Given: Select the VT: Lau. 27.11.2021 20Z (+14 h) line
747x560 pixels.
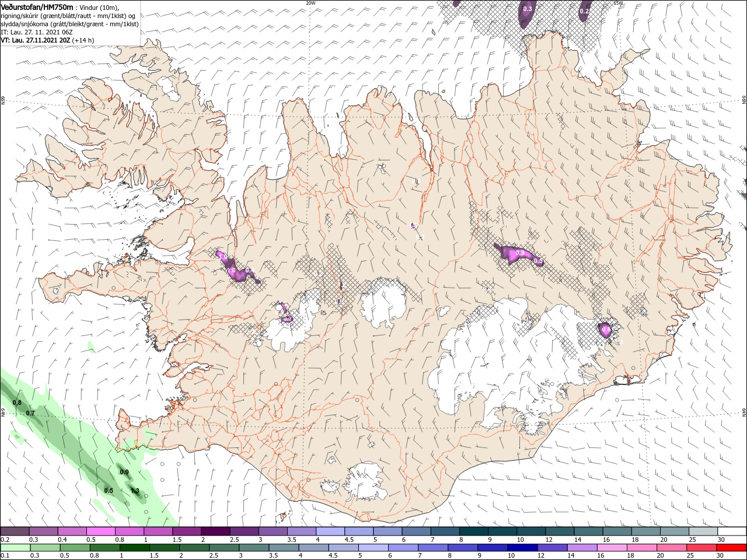Looking at the screenshot, I should [x=47, y=40].
